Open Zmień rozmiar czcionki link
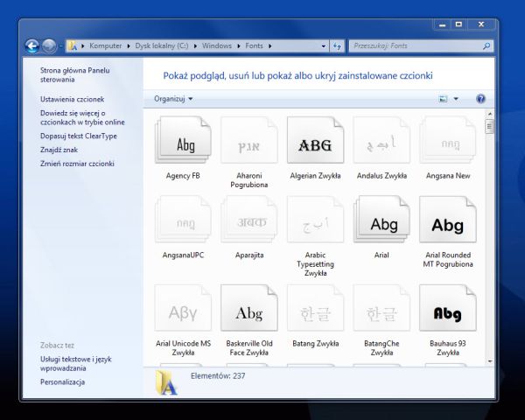This screenshot has width=525, height=420. click(77, 164)
